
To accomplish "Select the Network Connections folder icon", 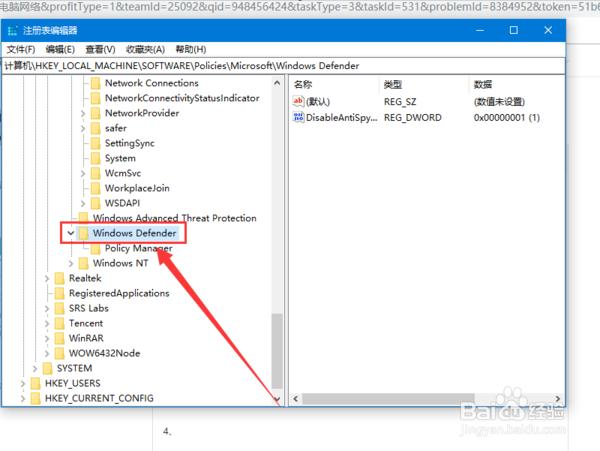I will pos(96,83).
